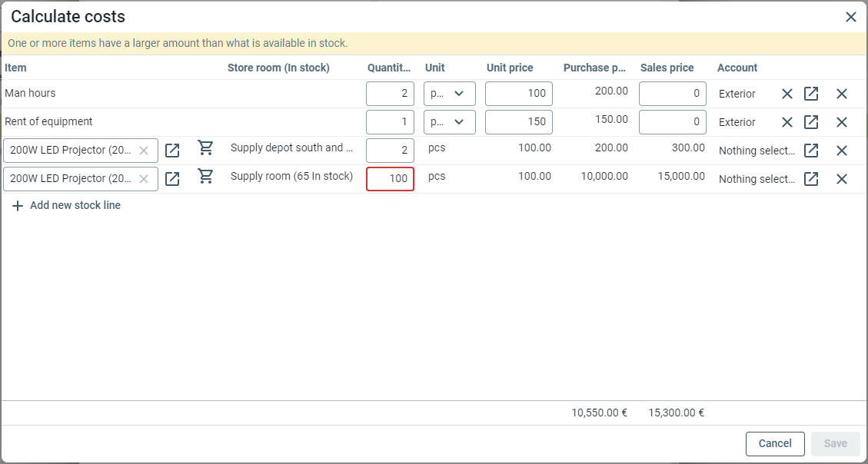Clear the Exterior account in Rent of equipment row
Screen dimensions: 868x464
[x=787, y=122]
